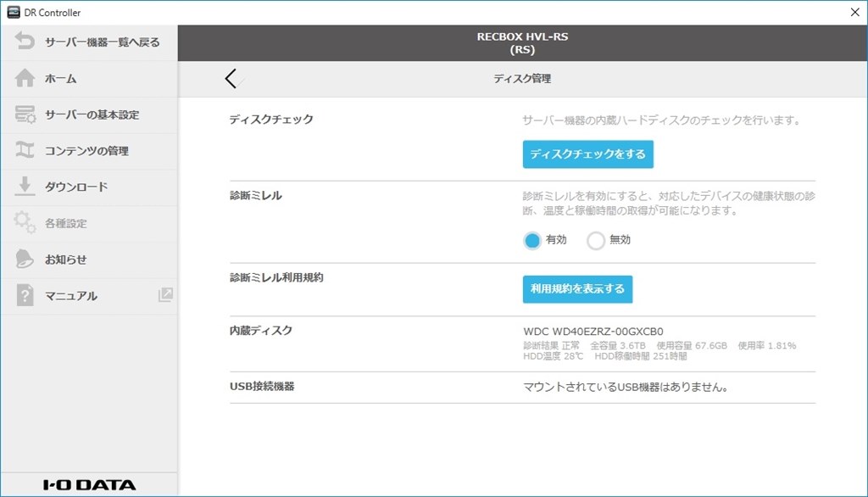Click the マウントされているUSB機器はありません message
This screenshot has width=868, height=497.
click(x=626, y=387)
